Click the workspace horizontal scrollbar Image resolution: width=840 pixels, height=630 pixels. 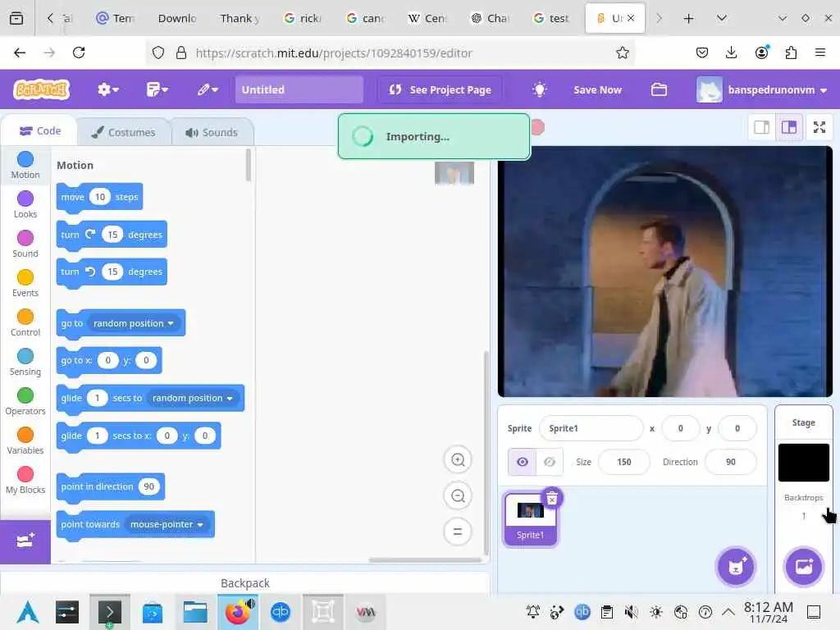424,560
